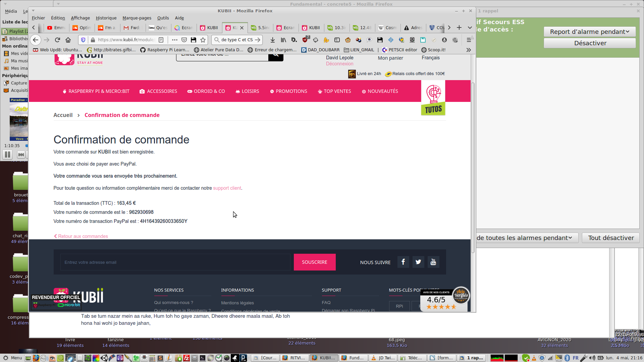Open the Firefox downloads arrow
Screen dimensions: 644x362
273,40
